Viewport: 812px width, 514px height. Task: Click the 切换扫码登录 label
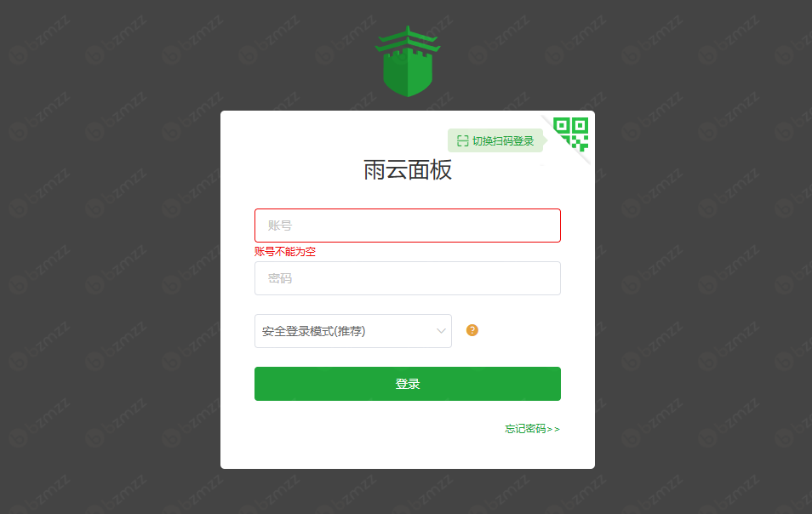click(503, 140)
